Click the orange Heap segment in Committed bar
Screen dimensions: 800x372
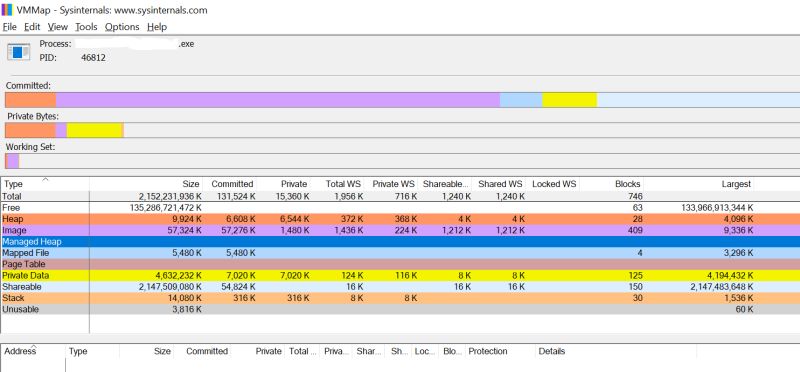[x=31, y=100]
